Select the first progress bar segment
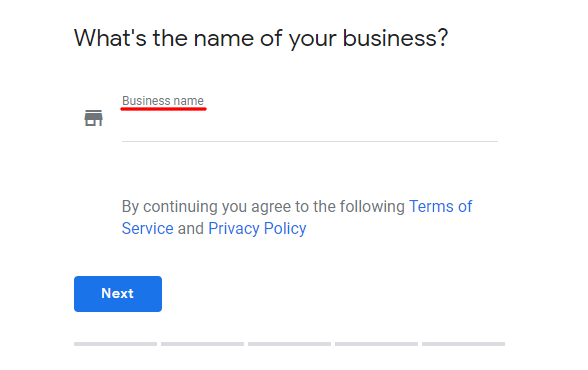Image resolution: width=588 pixels, height=370 pixels. pyautogui.click(x=115, y=344)
